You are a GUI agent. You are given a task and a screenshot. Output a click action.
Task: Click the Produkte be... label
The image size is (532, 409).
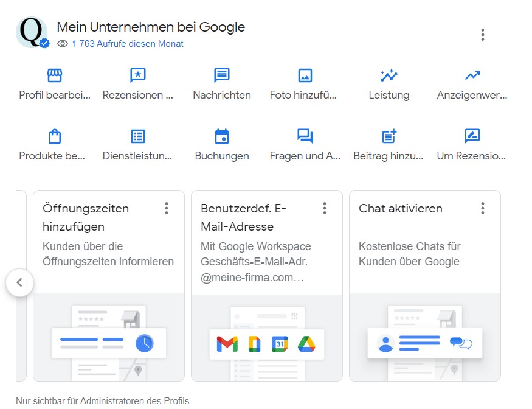pyautogui.click(x=52, y=156)
